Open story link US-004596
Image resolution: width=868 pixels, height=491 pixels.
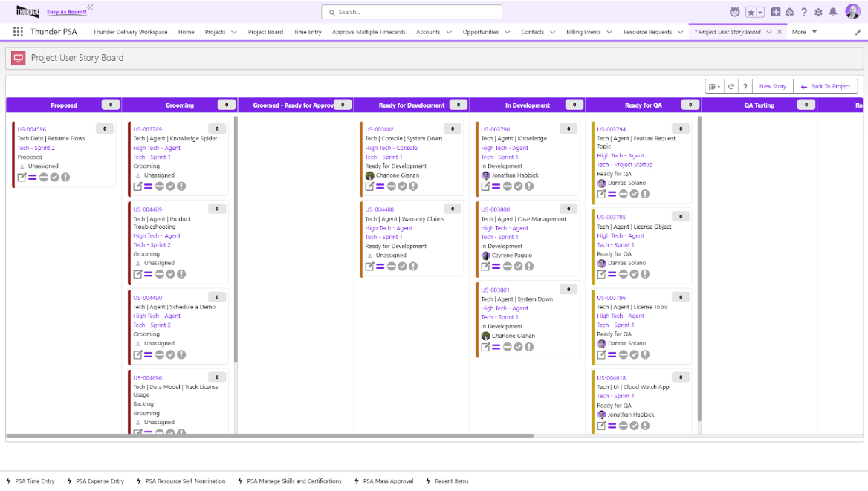31,129
